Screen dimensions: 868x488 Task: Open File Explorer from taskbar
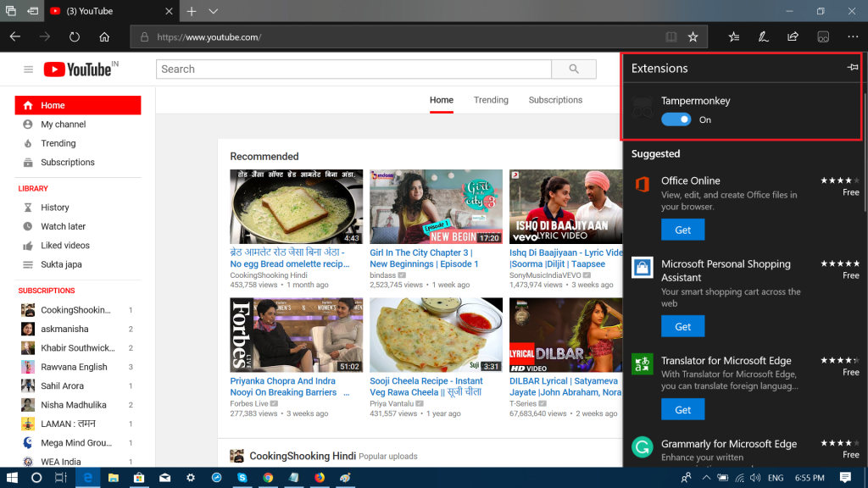(114, 478)
